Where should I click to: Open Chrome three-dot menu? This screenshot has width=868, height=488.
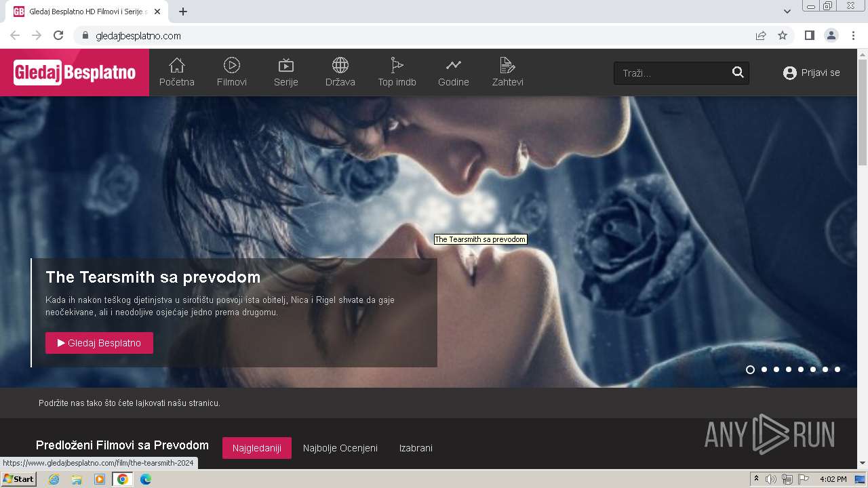[852, 35]
